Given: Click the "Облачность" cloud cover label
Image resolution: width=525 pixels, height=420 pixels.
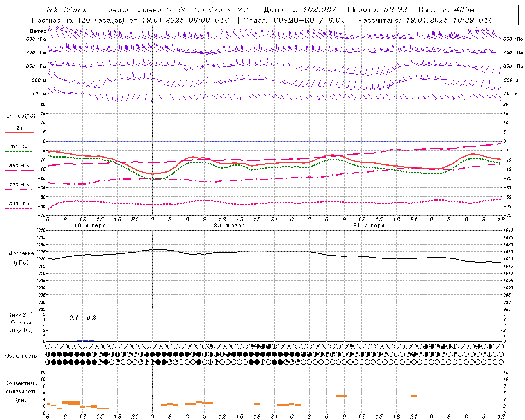Looking at the screenshot, I should pyautogui.click(x=21, y=356).
